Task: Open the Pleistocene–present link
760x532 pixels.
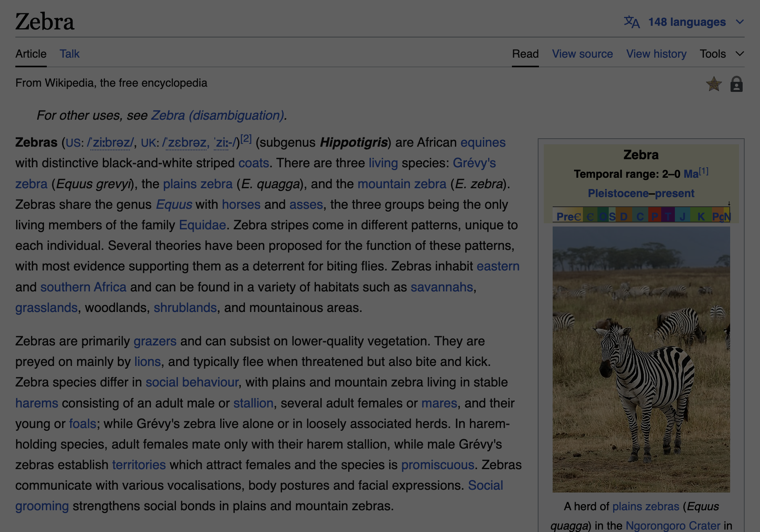Action: point(641,193)
